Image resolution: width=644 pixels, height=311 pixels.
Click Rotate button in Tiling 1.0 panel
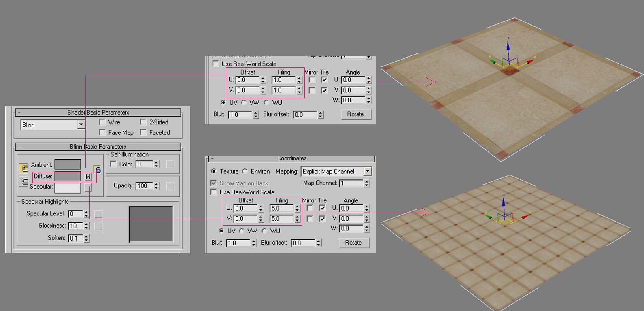point(355,114)
